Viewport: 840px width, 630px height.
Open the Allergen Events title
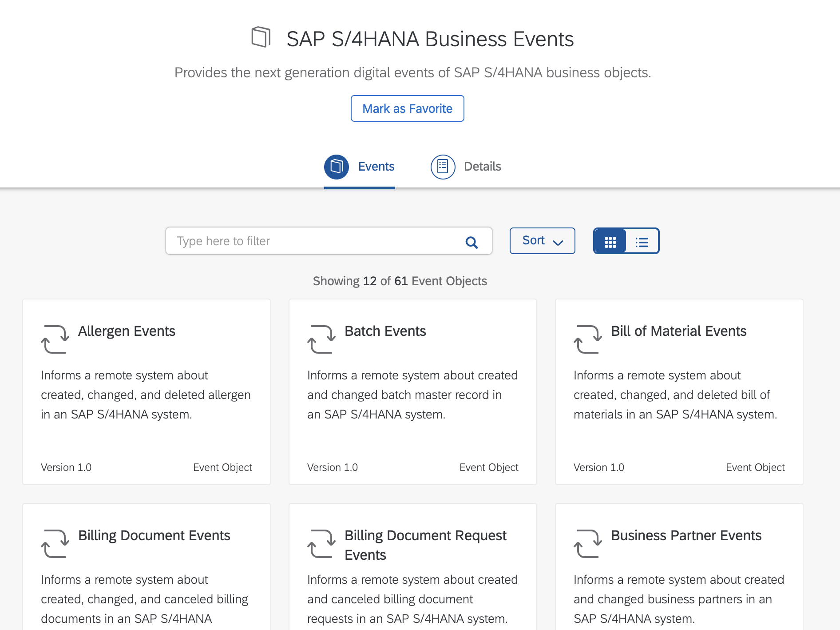coord(127,331)
